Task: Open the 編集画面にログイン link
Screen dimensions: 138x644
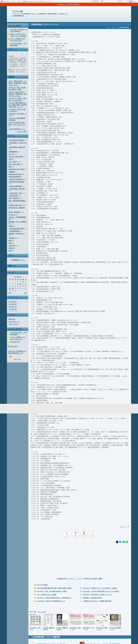Action: coord(19,260)
